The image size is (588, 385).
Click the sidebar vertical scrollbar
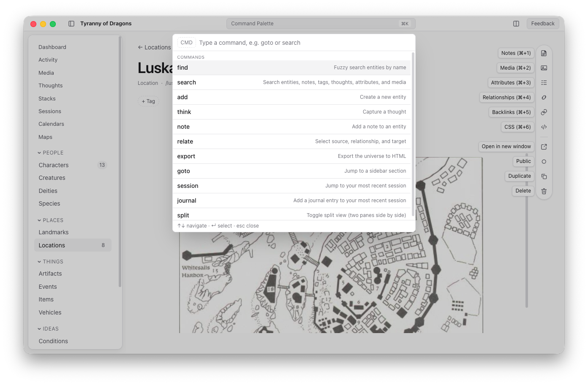pyautogui.click(x=120, y=162)
